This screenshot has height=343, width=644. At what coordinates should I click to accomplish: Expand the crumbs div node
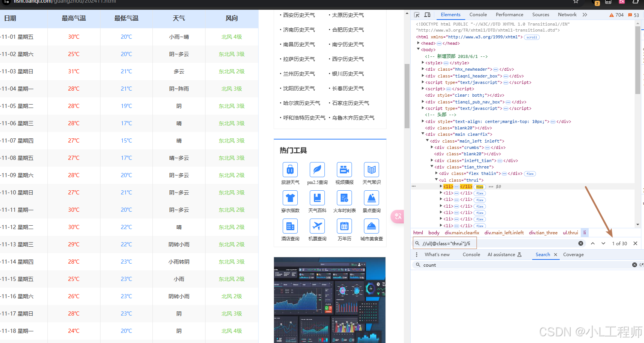[x=432, y=147]
